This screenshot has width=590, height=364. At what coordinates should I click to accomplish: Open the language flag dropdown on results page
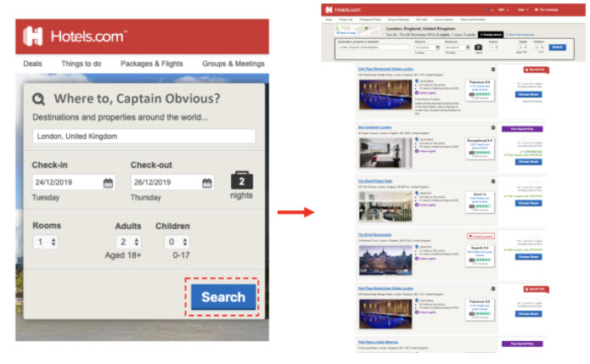pyautogui.click(x=489, y=10)
